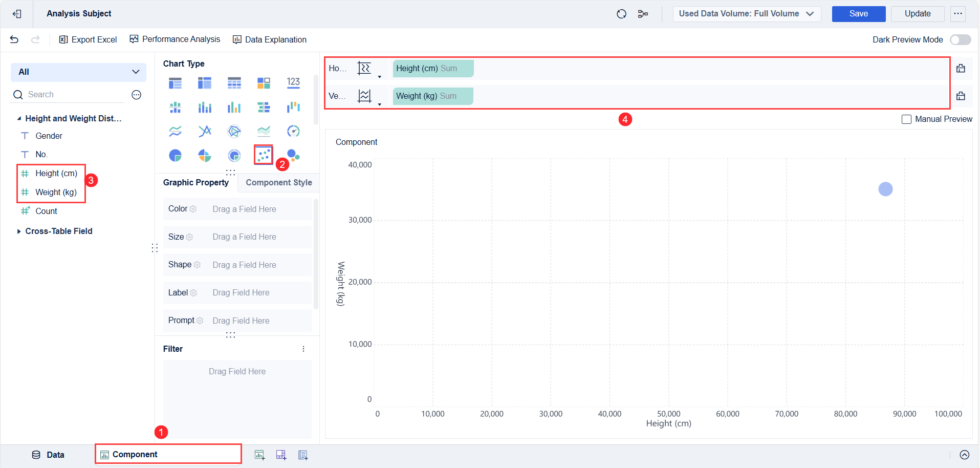Viewport: 980px width, 468px height.
Task: Open Performance Analysis
Action: (175, 39)
